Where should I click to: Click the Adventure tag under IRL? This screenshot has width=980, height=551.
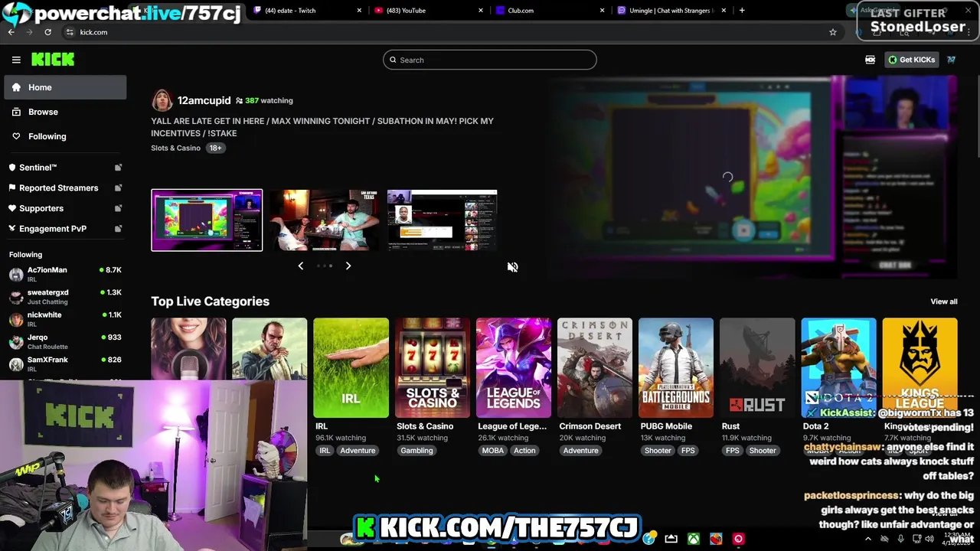coord(358,451)
